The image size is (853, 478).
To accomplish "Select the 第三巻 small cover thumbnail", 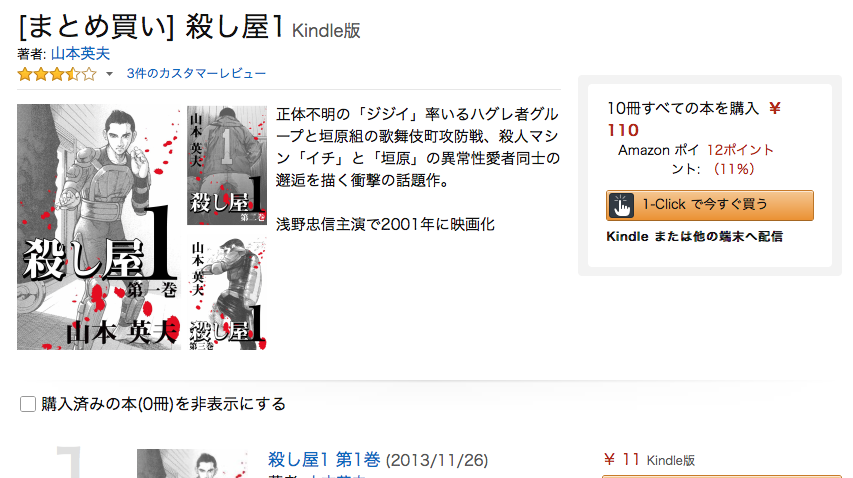I will coord(227,292).
